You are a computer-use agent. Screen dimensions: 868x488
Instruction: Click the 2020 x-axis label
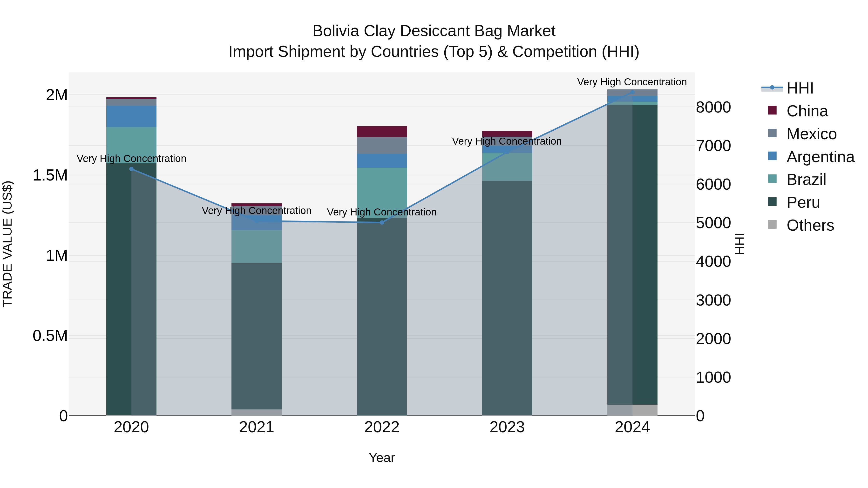click(x=131, y=427)
